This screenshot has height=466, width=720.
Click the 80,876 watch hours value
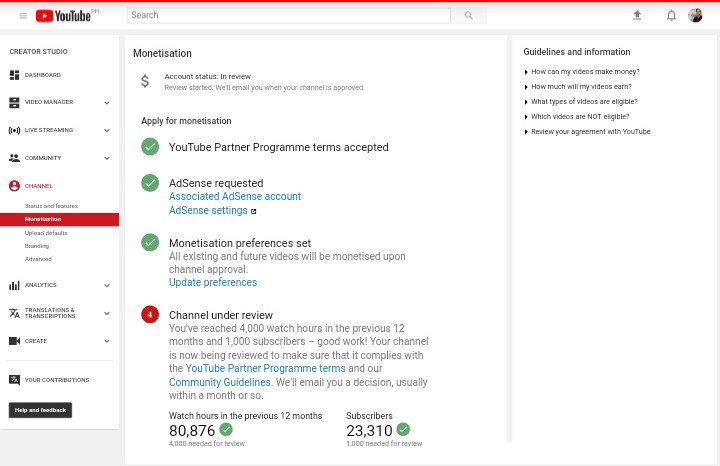192,431
